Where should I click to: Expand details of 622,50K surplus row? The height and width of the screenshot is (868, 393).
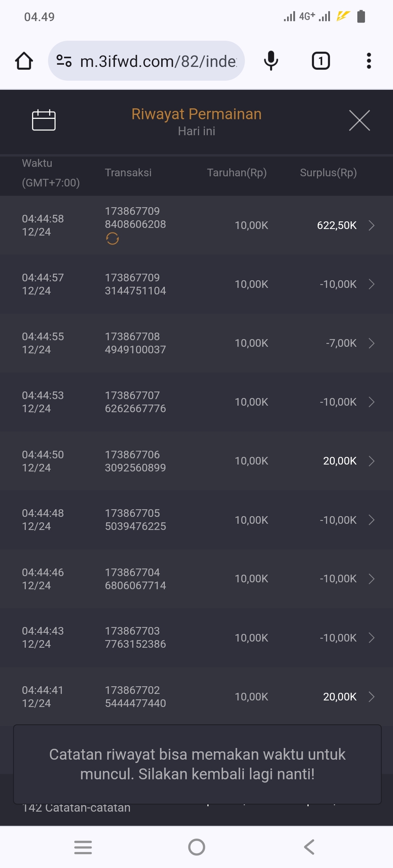click(371, 225)
